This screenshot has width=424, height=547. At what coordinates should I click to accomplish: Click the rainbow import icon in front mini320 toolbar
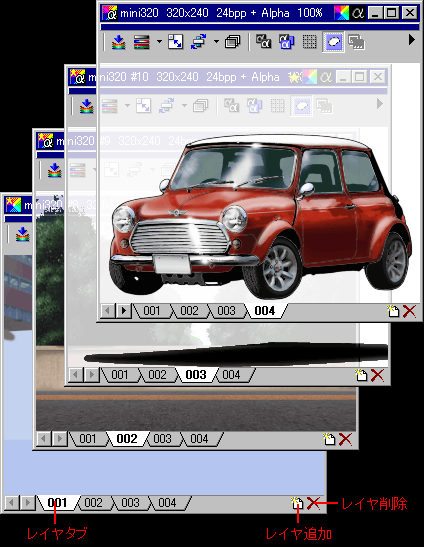tap(119, 42)
